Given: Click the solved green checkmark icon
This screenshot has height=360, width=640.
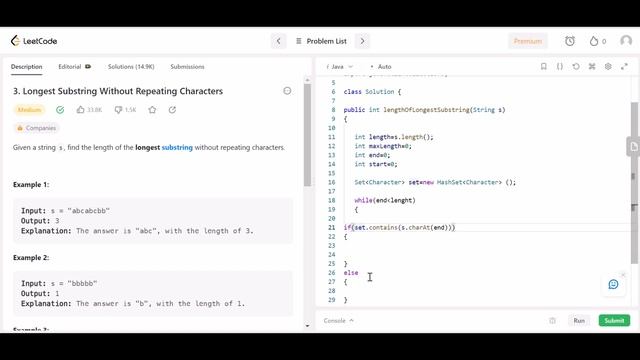Looking at the screenshot, I should point(60,110).
